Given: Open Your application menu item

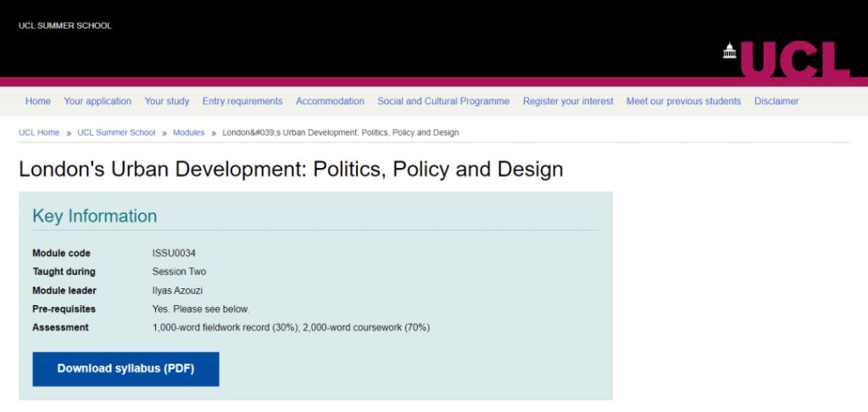Looking at the screenshot, I should coord(97,102).
